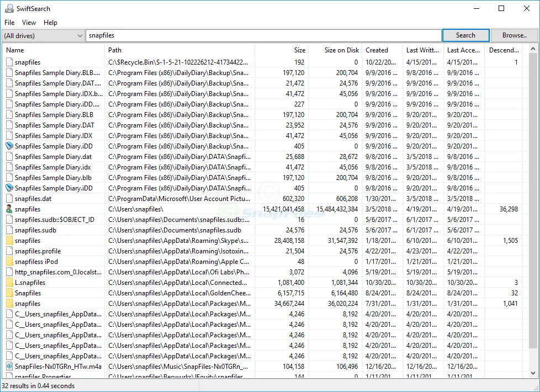Screen dimensions: 540x392
Task: Sort by the Created column header
Action: pyautogui.click(x=382, y=50)
